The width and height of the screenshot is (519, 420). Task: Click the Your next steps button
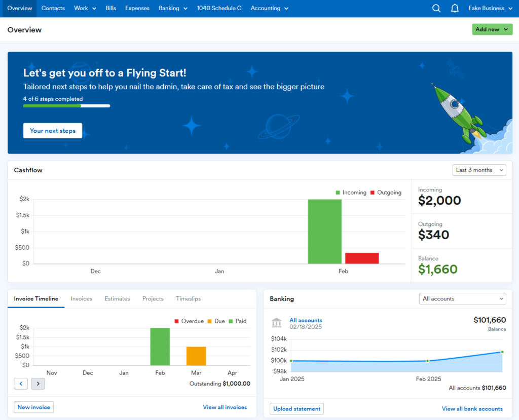tap(52, 130)
